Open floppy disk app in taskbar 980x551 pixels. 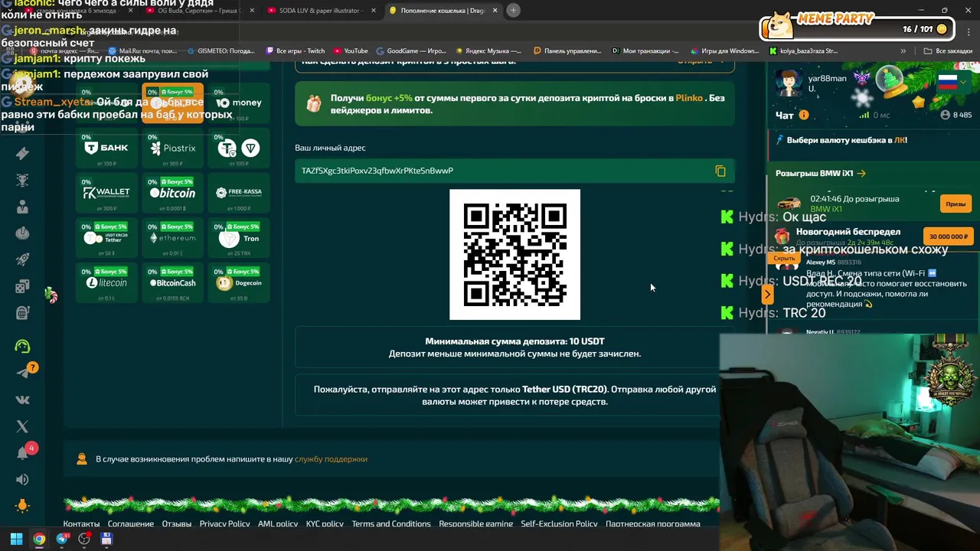click(106, 539)
